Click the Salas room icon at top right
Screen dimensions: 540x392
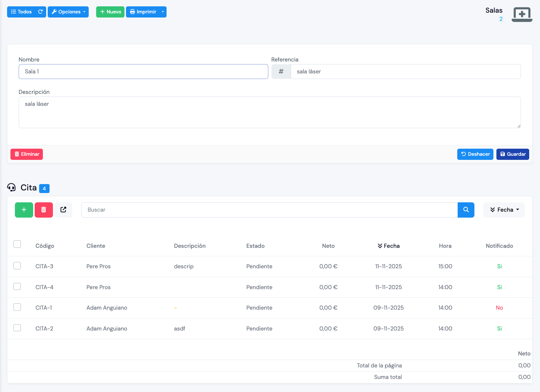coord(522,14)
